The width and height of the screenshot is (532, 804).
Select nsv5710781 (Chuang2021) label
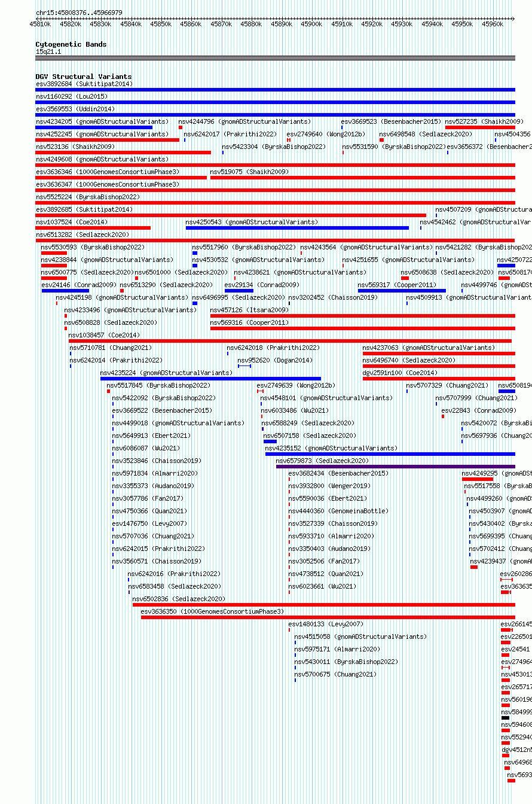(x=111, y=348)
